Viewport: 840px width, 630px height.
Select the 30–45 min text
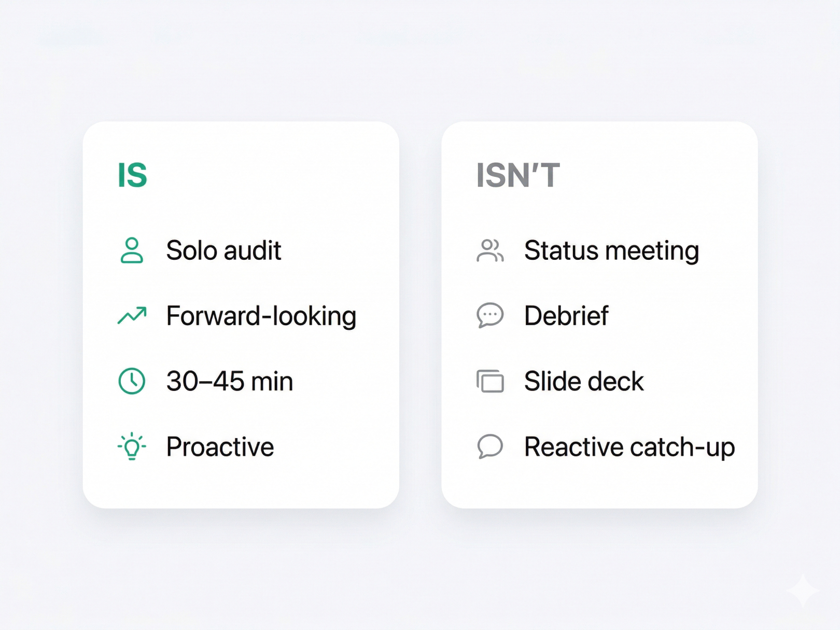click(x=230, y=381)
